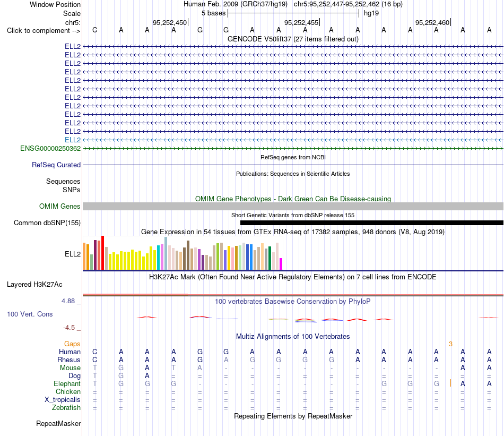This screenshot has height=436, width=504.
Task: Click the Common dbSNP(155) track label
Action: (x=47, y=223)
